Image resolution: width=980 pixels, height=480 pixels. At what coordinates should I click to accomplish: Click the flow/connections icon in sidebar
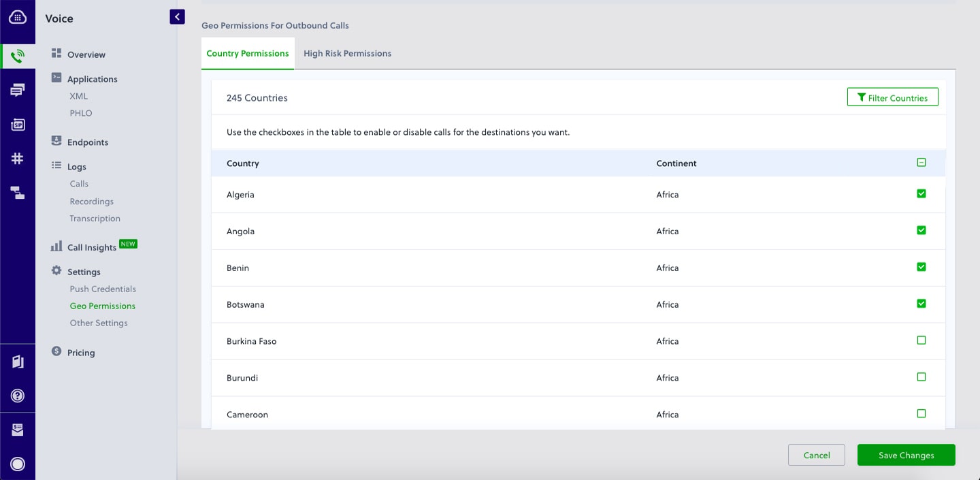coord(17,193)
